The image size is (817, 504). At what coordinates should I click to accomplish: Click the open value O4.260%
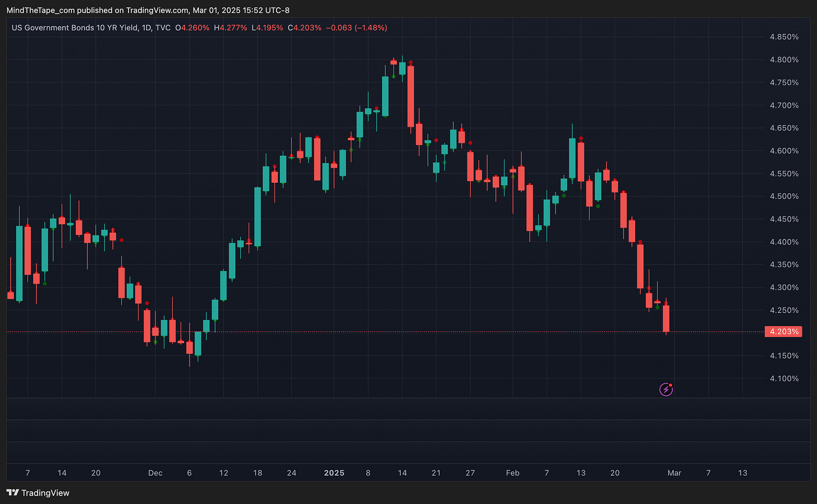[x=192, y=27]
